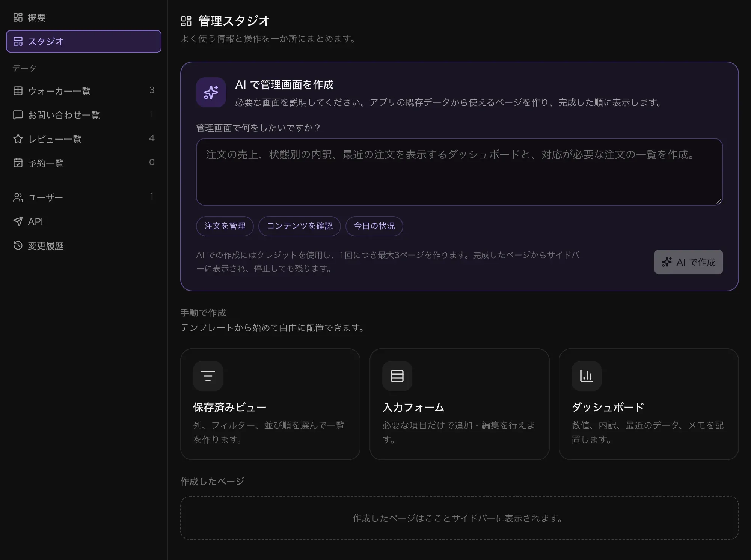Choose the ダッシュボード template card
Image resolution: width=751 pixels, height=560 pixels.
pos(649,404)
